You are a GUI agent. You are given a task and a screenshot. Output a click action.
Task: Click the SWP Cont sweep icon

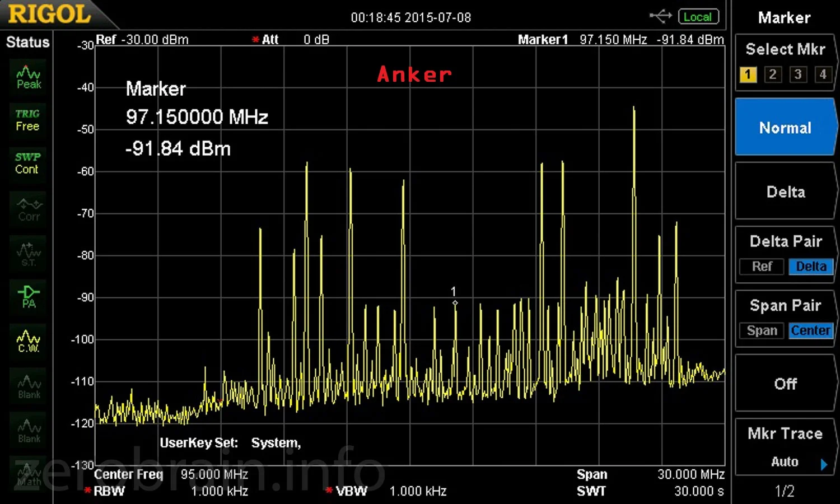(27, 163)
